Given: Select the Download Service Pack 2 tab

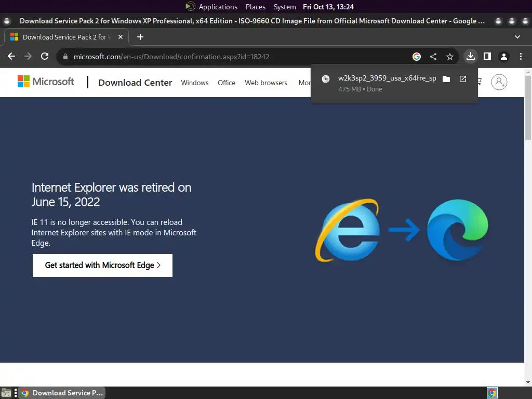Looking at the screenshot, I should tap(66, 37).
